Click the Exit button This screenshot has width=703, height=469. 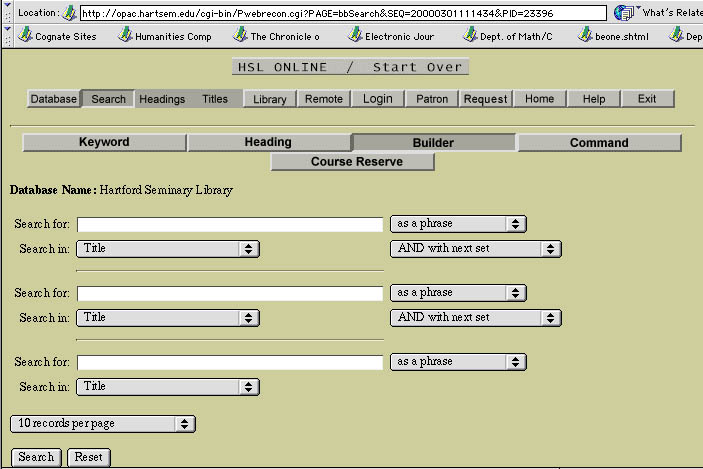coord(647,99)
